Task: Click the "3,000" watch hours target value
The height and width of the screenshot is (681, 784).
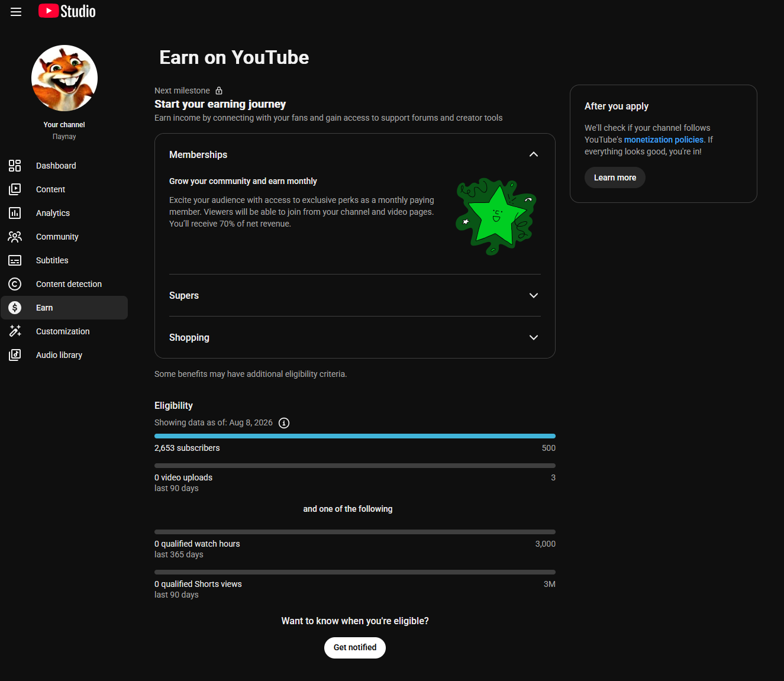Action: pyautogui.click(x=546, y=544)
